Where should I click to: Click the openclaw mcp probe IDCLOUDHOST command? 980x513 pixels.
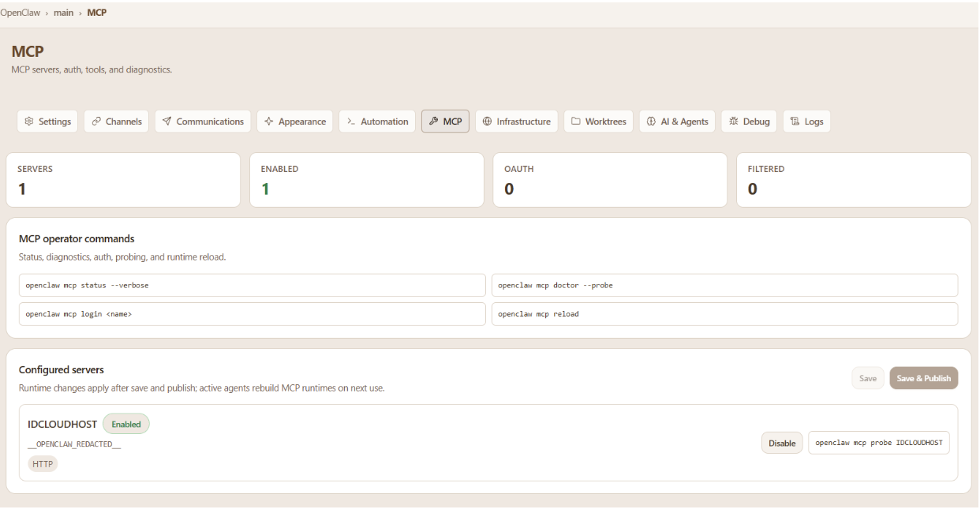pos(879,443)
